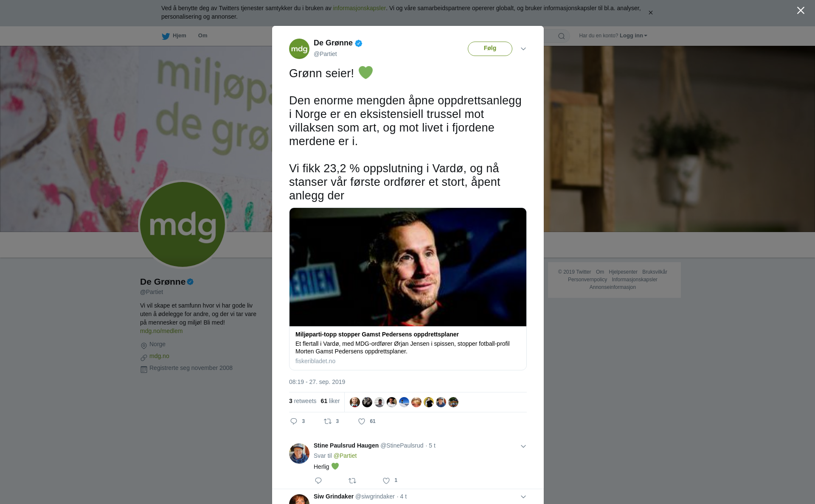This screenshot has height=504, width=815.
Task: Like Stine Paulsrud Haugen's reply
Action: click(386, 481)
